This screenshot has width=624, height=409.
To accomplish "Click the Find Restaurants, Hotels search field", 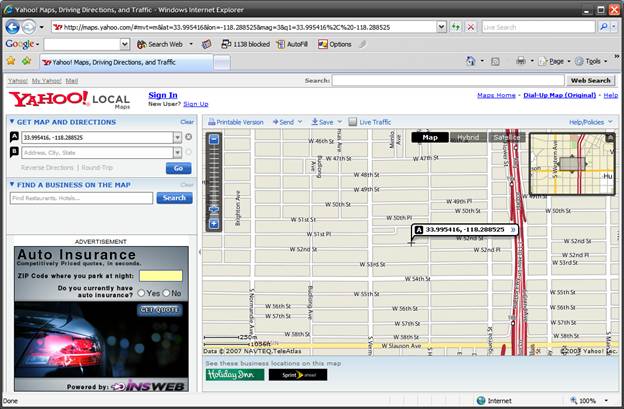I will pyautogui.click(x=81, y=198).
